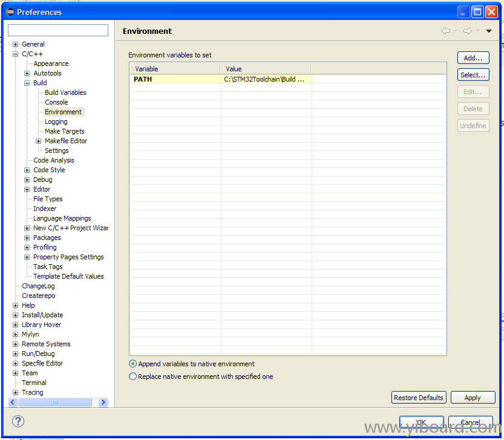
Task: Collapse the C/C++ tree node
Action: pos(16,54)
